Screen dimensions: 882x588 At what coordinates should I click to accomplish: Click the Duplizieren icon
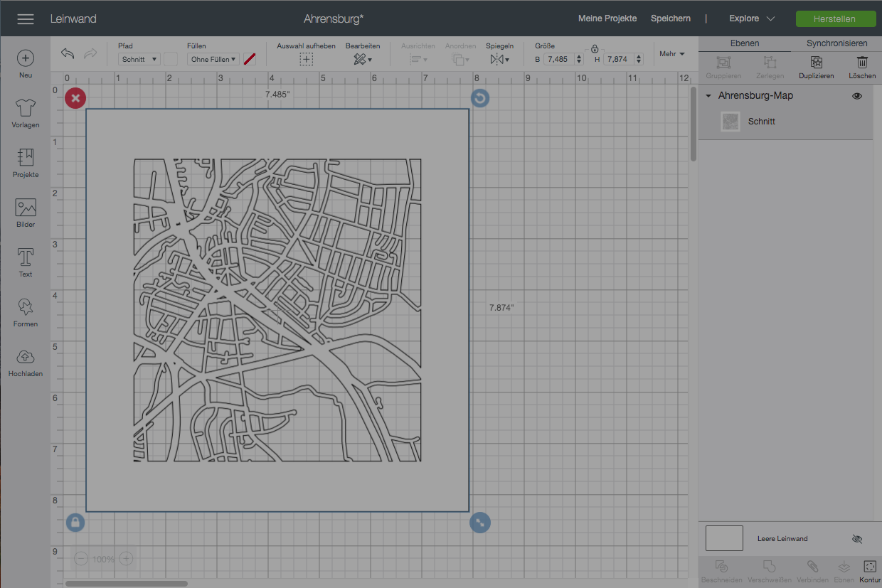tap(816, 63)
